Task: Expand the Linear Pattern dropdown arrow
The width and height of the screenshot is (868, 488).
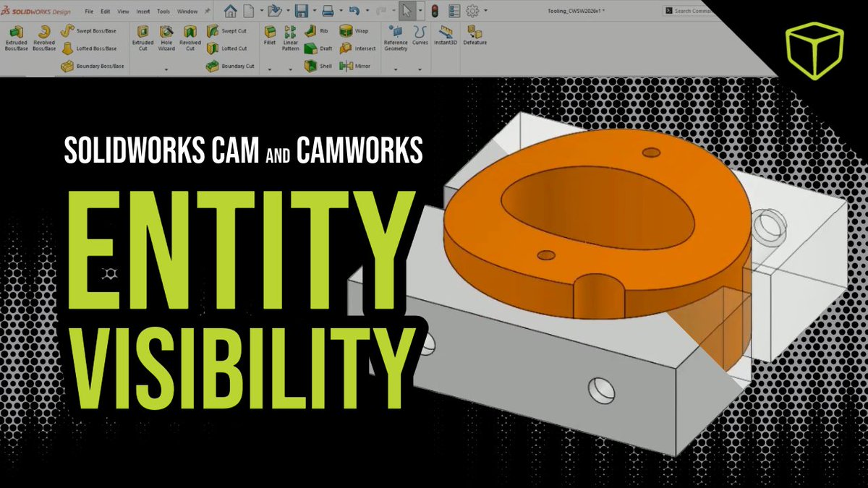Action: 291,69
